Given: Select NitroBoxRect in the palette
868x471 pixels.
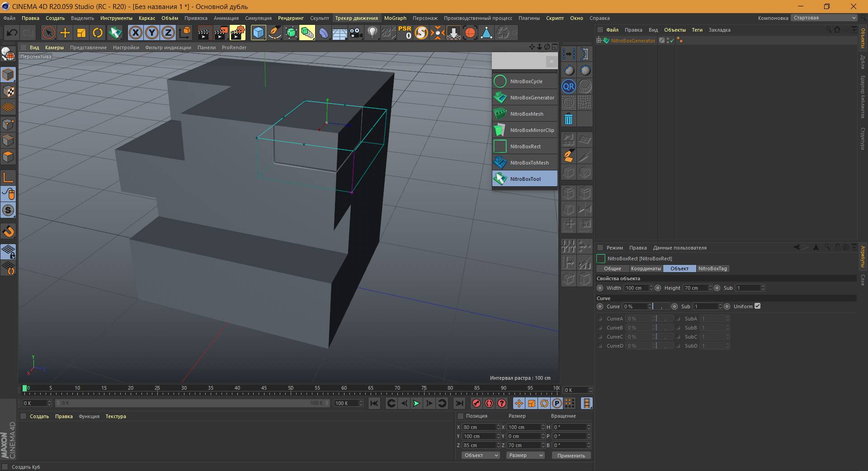Looking at the screenshot, I should [525, 146].
